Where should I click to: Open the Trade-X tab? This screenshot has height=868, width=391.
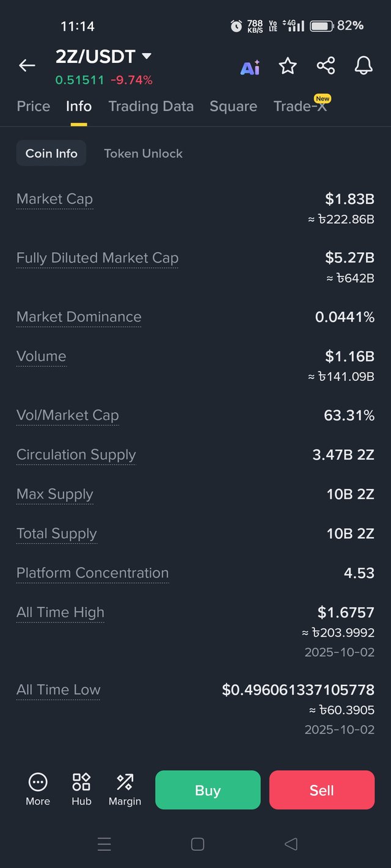click(300, 106)
